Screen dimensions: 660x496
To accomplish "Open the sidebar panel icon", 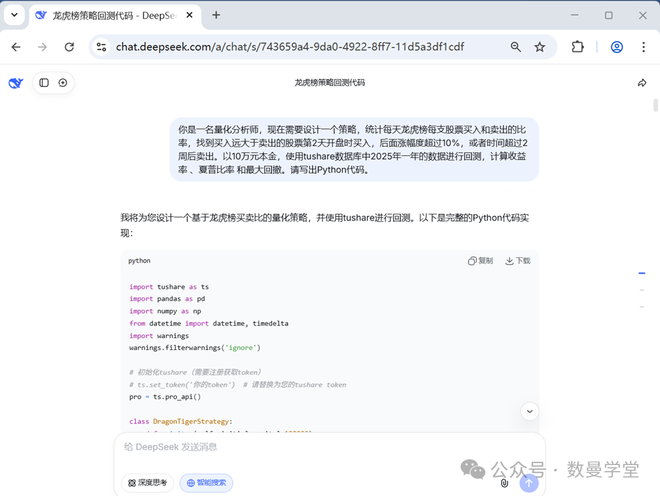I will click(44, 83).
